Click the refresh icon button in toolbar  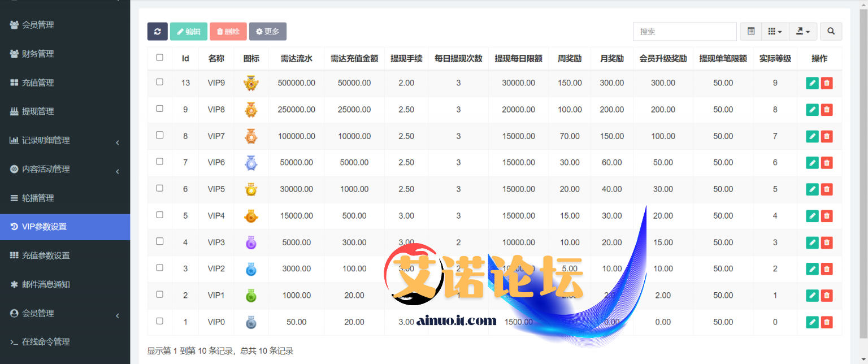[x=157, y=32]
